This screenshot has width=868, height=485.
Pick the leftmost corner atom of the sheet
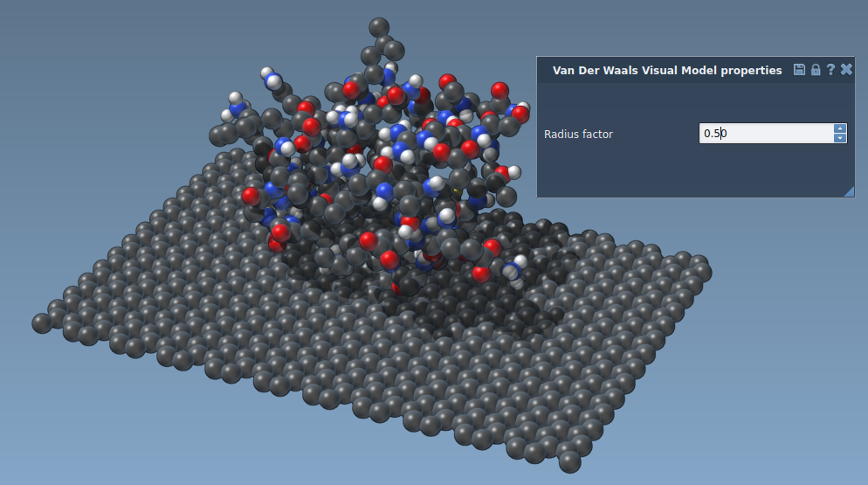pyautogui.click(x=42, y=323)
